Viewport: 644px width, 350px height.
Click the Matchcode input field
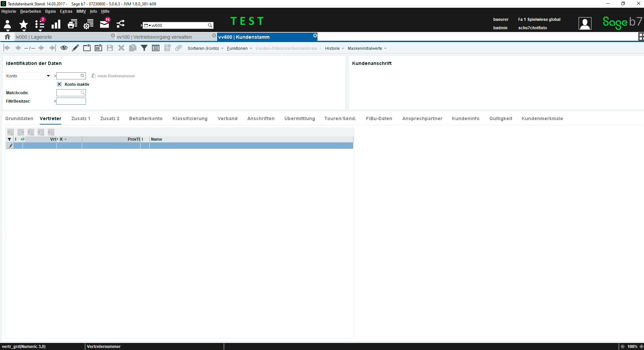pyautogui.click(x=71, y=93)
